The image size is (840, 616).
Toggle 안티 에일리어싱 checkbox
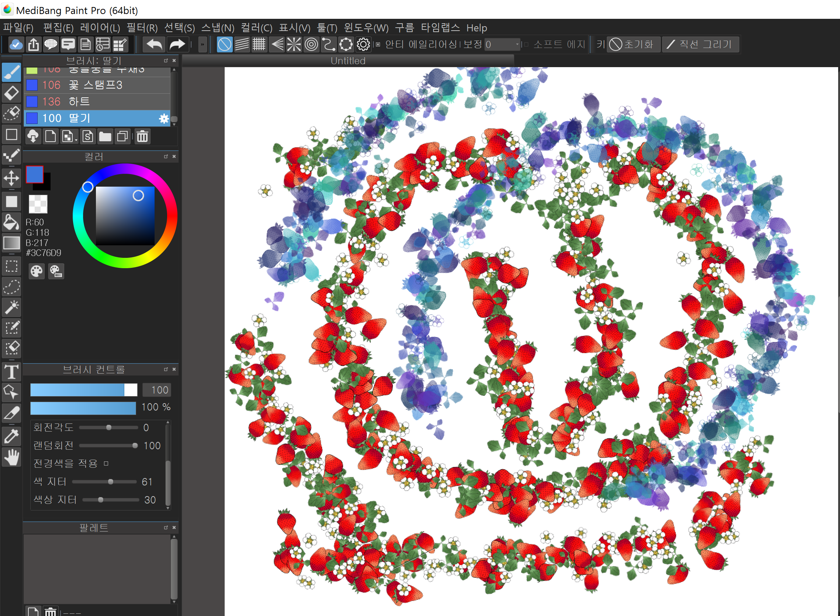378,44
